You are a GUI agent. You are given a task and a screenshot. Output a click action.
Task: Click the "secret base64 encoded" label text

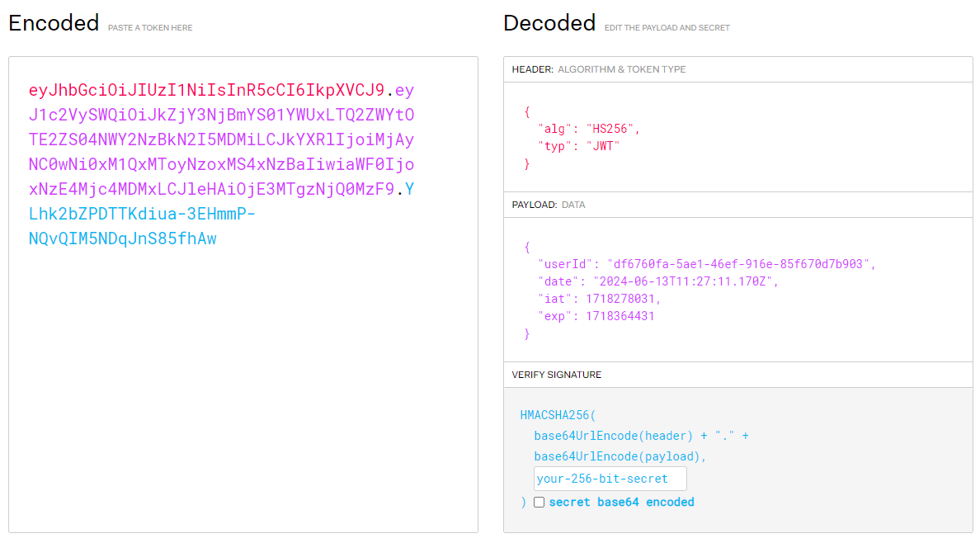pyautogui.click(x=621, y=502)
